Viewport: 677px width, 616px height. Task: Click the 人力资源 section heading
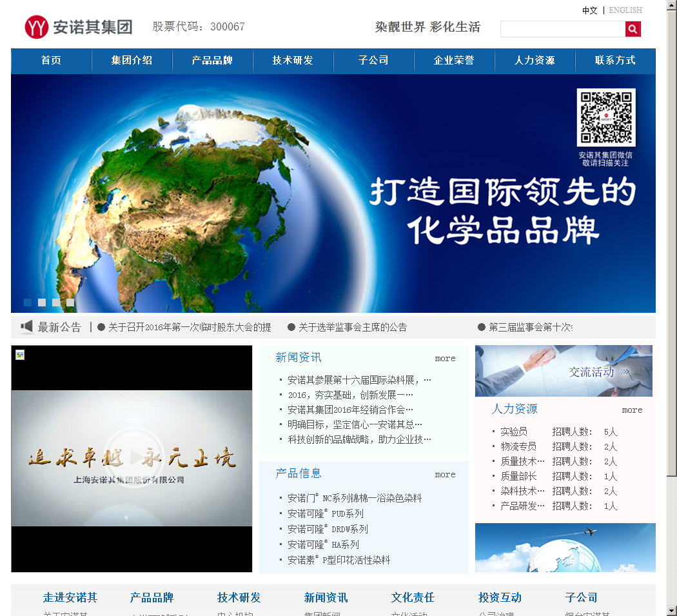[515, 409]
